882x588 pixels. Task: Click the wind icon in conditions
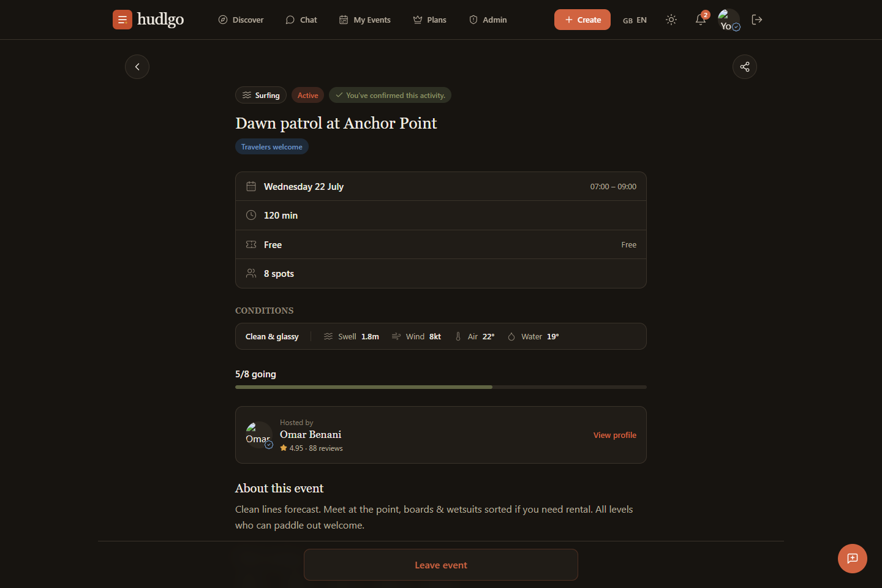click(x=396, y=336)
